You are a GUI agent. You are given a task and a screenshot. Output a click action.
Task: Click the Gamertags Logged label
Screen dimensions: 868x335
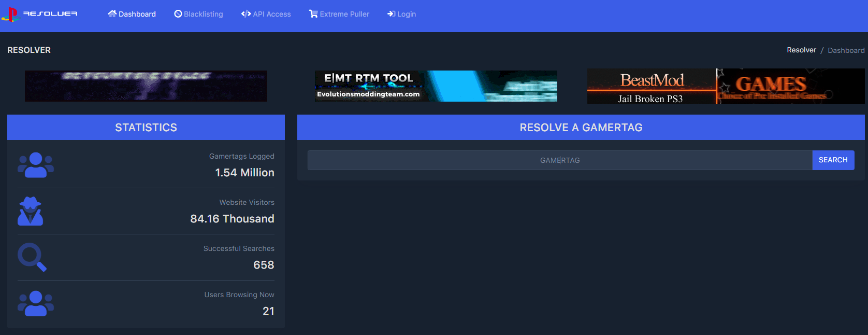pos(242,156)
